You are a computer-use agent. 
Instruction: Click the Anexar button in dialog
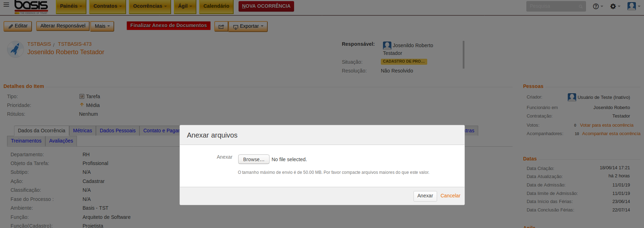click(425, 196)
